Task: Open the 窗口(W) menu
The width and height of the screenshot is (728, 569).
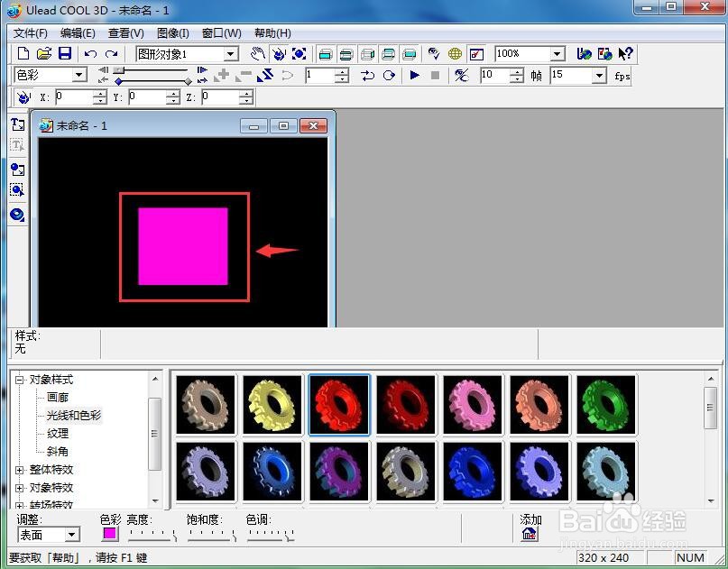Action: coord(221,33)
